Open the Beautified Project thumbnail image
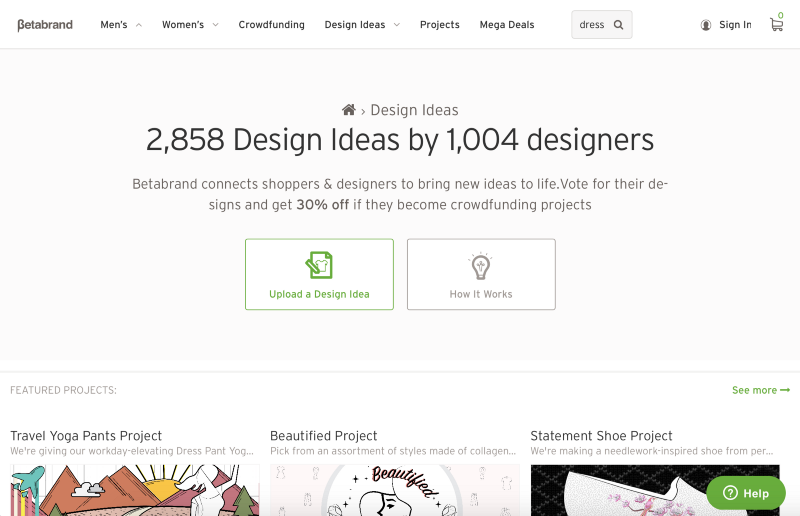 coord(394,490)
